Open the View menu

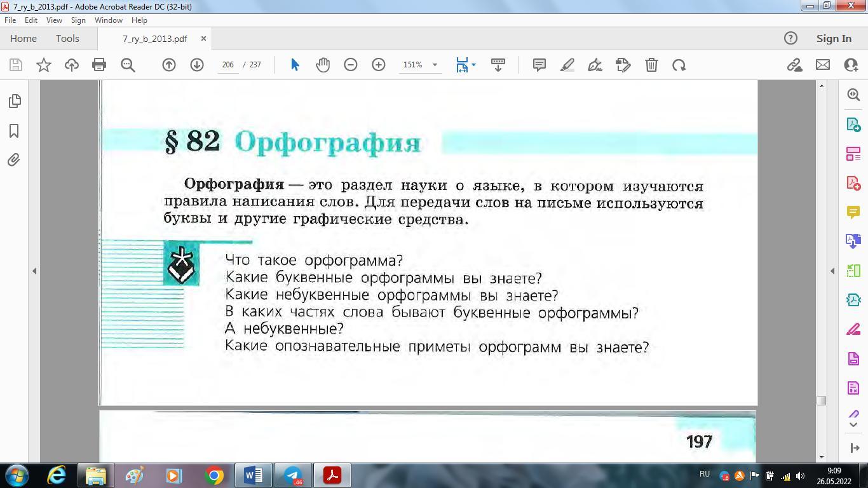point(54,20)
